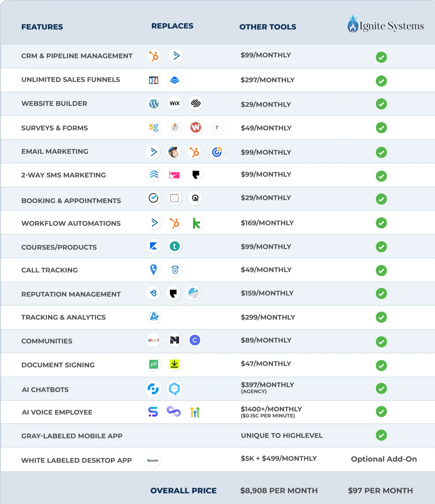Click the teal t icon in Courses/Products row
This screenshot has height=504, width=435.
pos(175,246)
